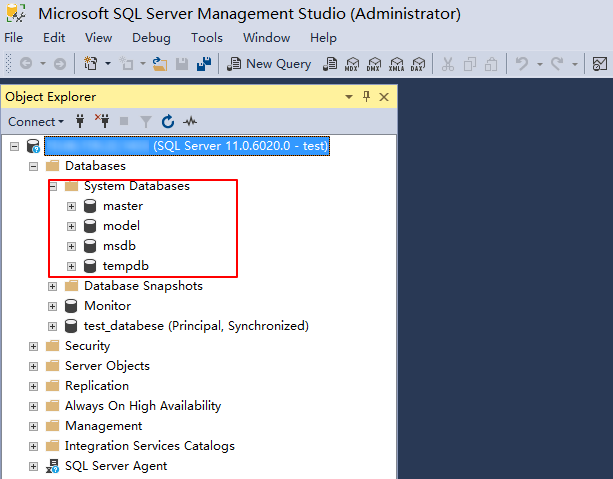This screenshot has height=479, width=613.
Task: Click the Open File folder icon
Action: click(x=160, y=64)
